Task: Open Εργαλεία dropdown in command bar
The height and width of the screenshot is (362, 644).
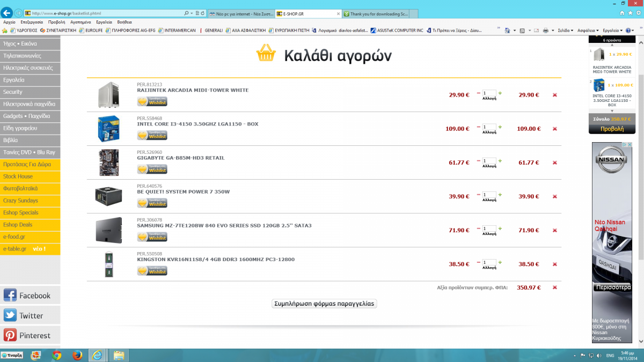Action: point(613,31)
